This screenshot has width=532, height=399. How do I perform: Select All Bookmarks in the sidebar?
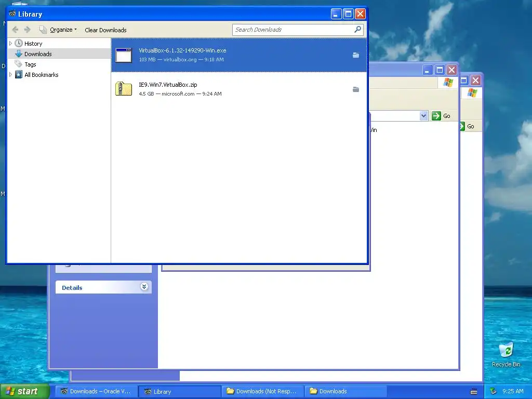pos(42,75)
